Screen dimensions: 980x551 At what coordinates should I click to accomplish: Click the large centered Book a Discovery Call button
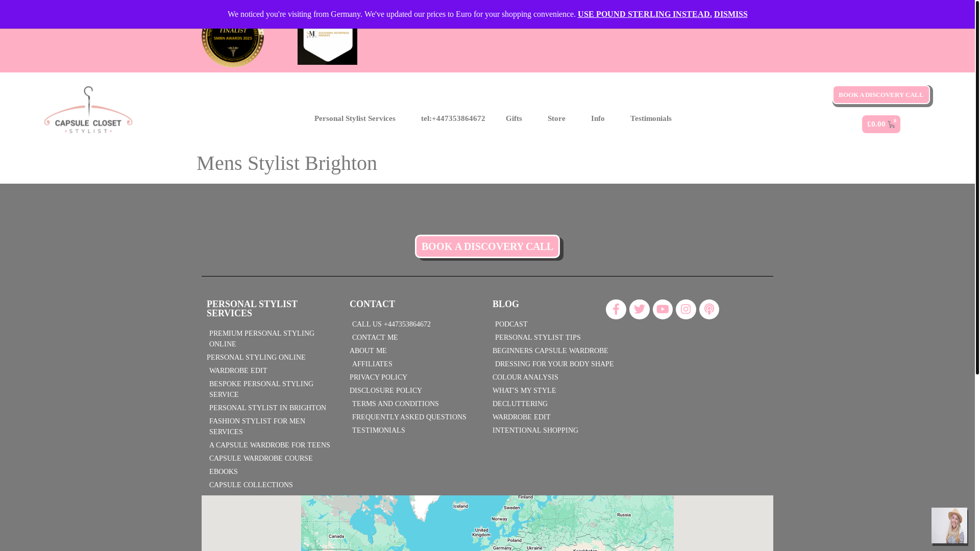pos(487,246)
